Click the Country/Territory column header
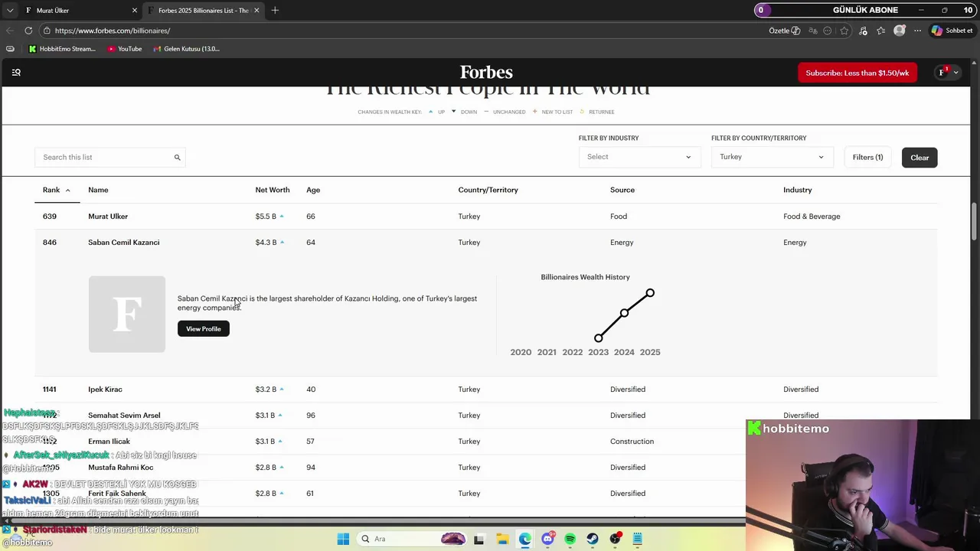 488,190
